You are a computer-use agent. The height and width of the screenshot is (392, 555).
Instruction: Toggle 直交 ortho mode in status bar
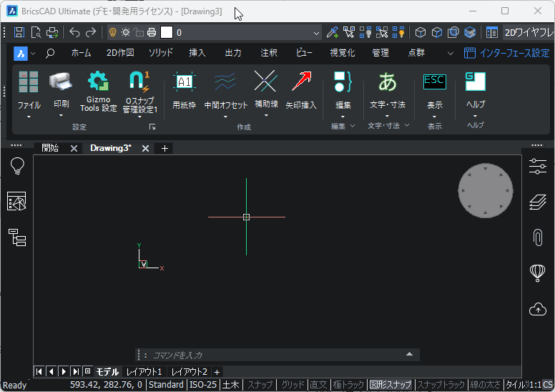click(318, 385)
